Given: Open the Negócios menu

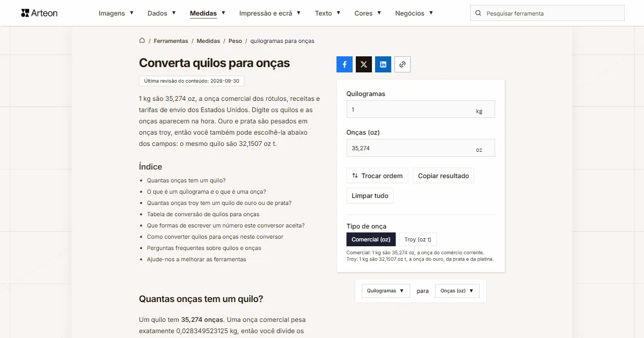Looking at the screenshot, I should coord(414,13).
